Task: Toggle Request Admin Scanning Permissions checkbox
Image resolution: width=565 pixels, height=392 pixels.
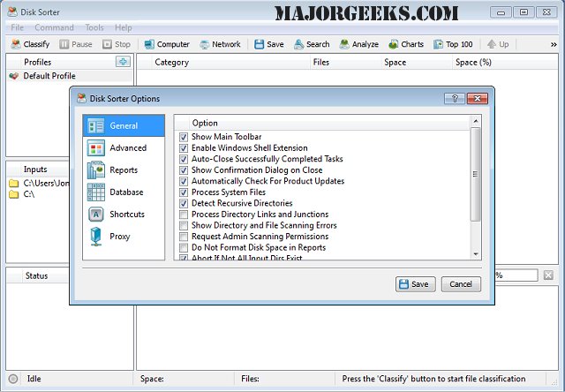Action: 184,237
